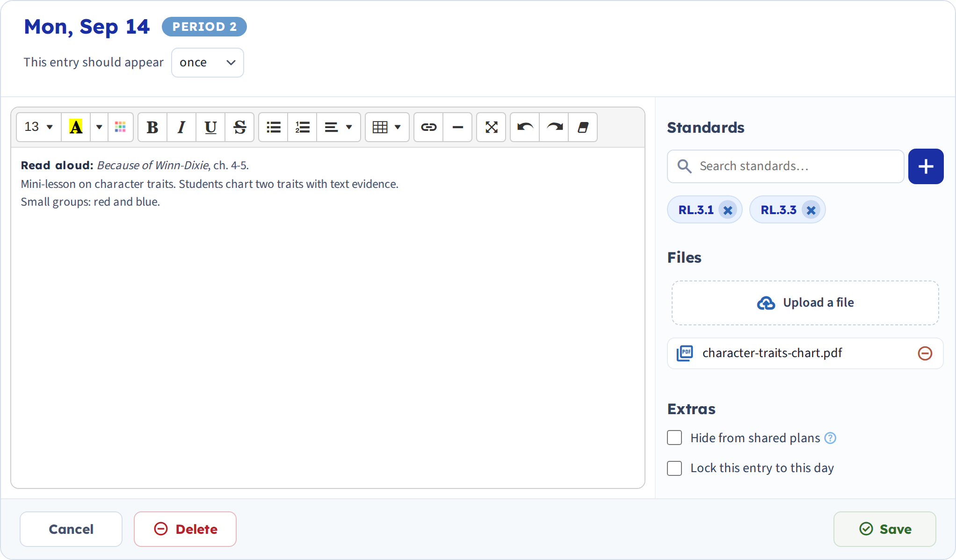Click the Search standards input field

[x=785, y=166]
